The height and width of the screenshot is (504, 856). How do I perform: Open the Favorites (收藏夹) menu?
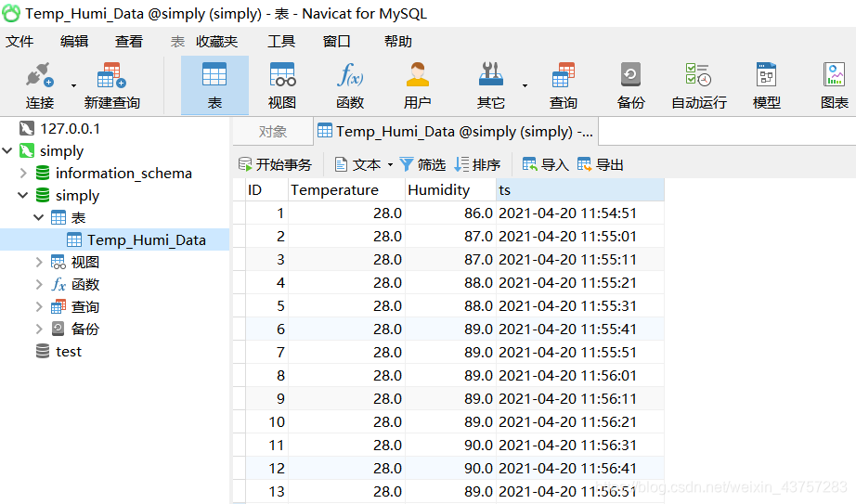216,42
